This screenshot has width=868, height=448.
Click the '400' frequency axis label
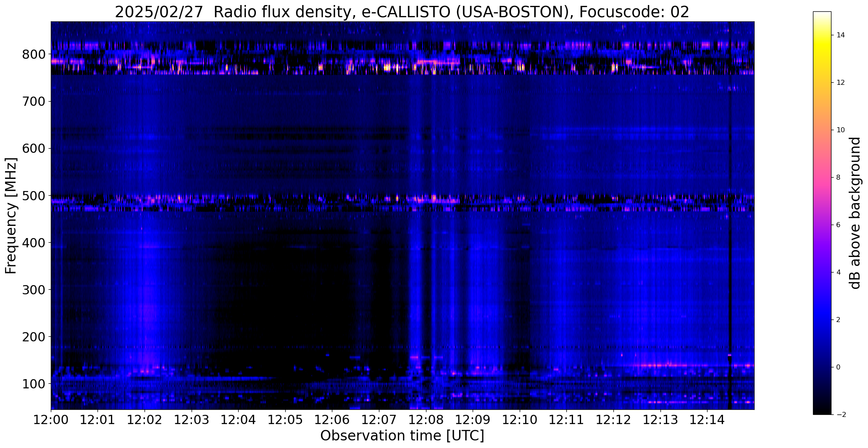[34, 243]
